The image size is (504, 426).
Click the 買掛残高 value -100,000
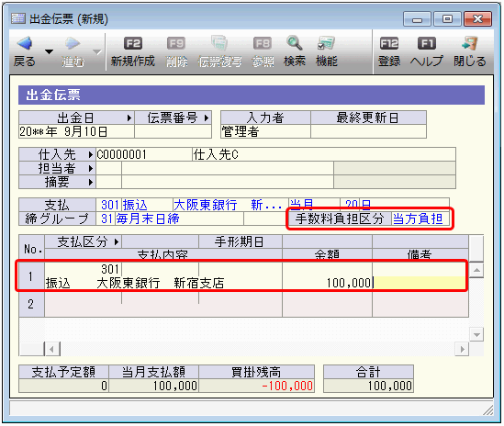pyautogui.click(x=256, y=386)
